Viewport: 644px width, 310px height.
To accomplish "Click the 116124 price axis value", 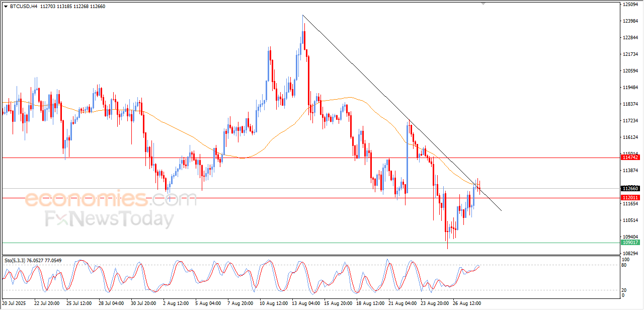I will (630, 137).
